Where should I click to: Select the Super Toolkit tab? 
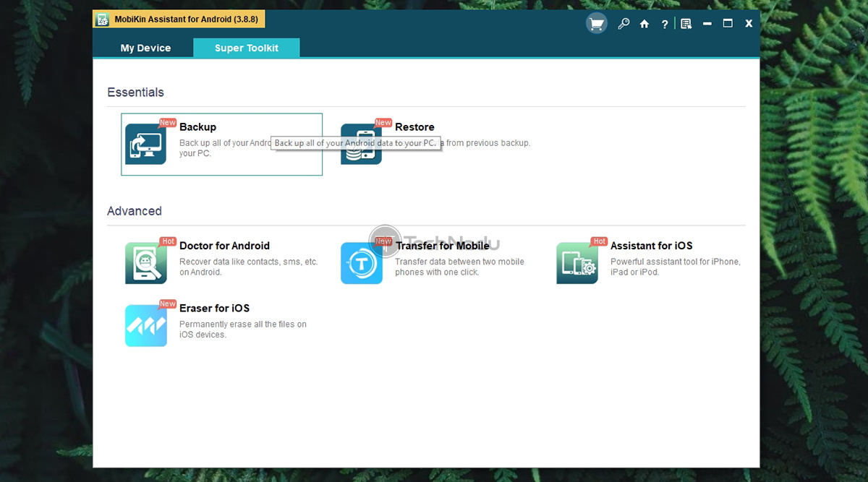click(x=247, y=48)
